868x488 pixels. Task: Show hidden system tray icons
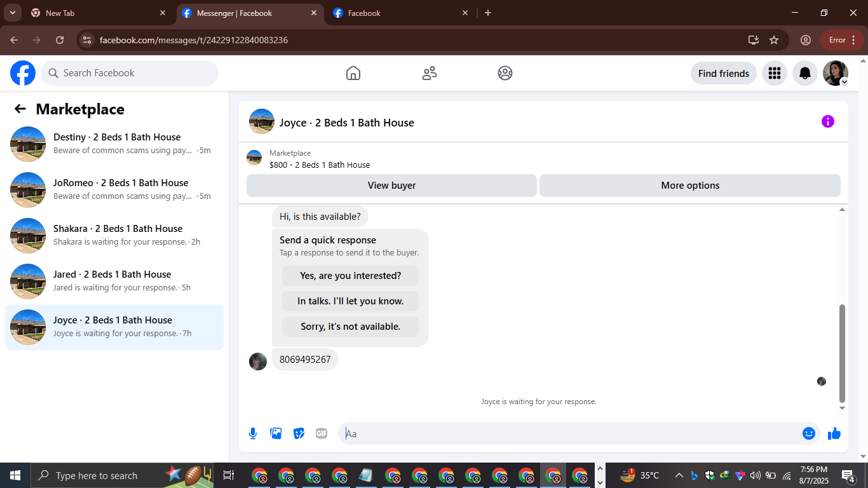[679, 475]
